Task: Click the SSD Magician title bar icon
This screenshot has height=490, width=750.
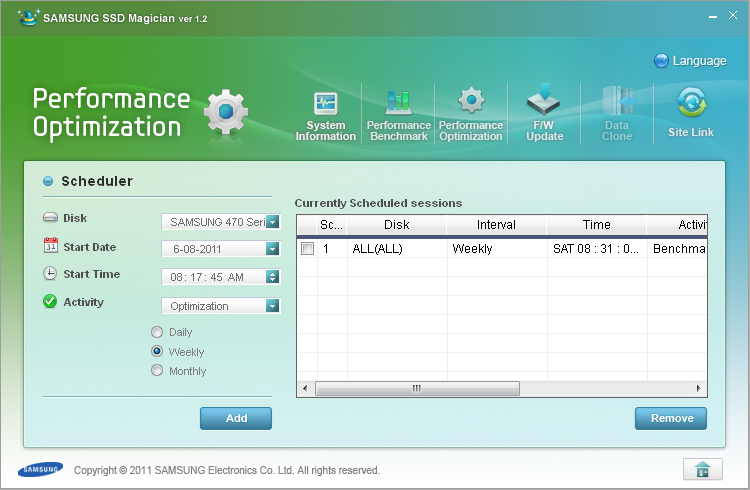Action: point(28,18)
